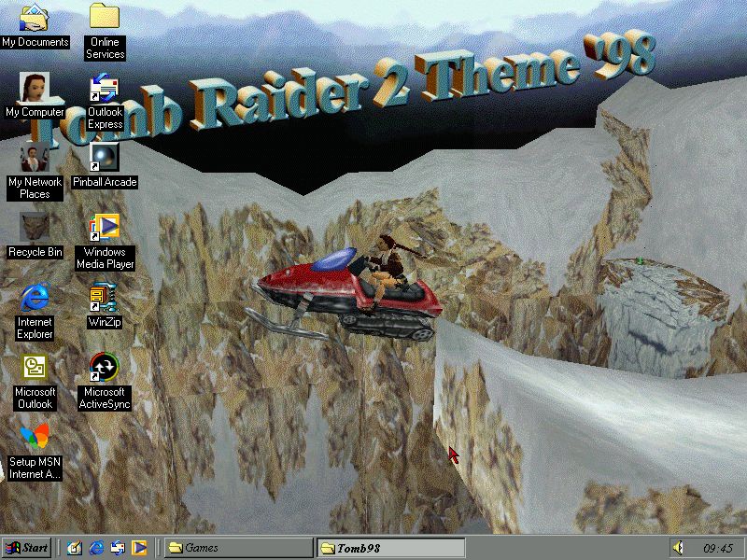Open the volume speaker tray icon

point(679,548)
